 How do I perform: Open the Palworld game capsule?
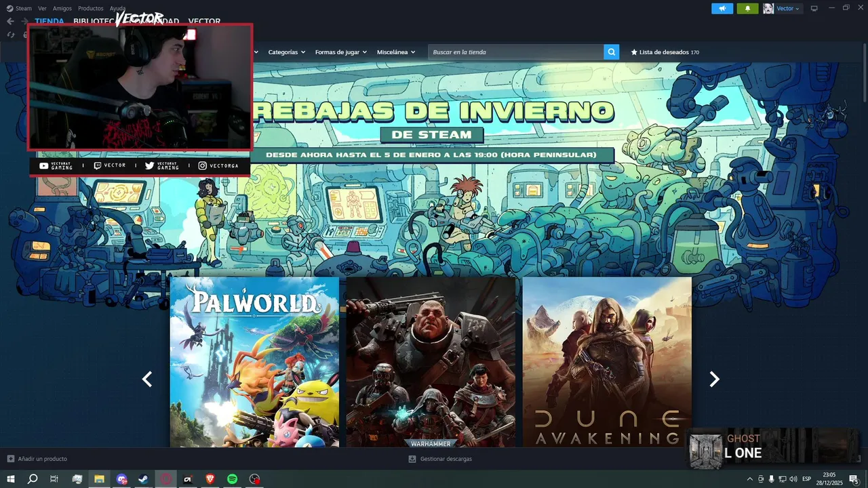[x=254, y=362]
